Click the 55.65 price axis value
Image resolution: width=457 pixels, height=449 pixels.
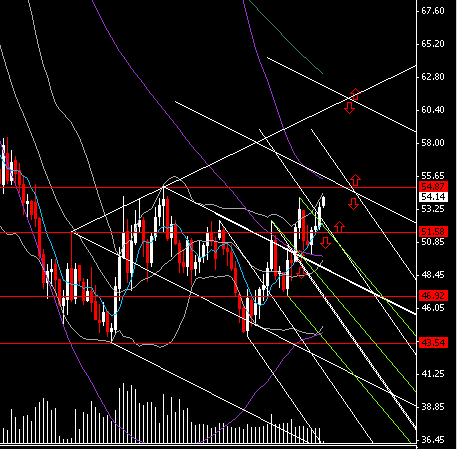pyautogui.click(x=433, y=176)
